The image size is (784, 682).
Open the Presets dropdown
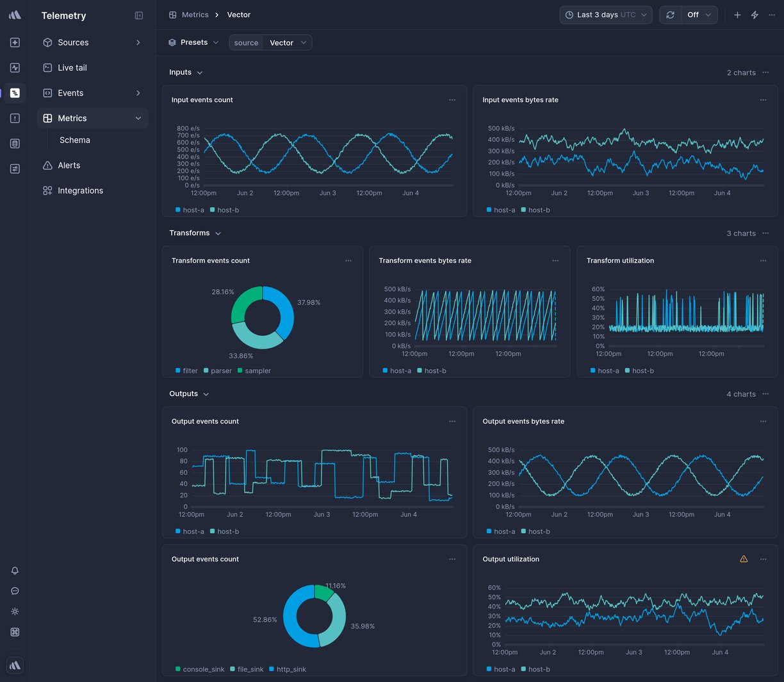coord(193,42)
